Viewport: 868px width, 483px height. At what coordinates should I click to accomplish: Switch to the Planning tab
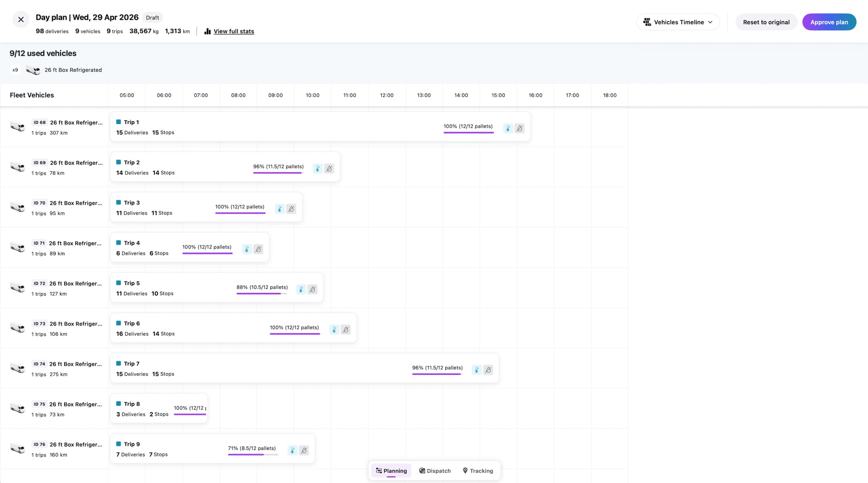(392, 471)
